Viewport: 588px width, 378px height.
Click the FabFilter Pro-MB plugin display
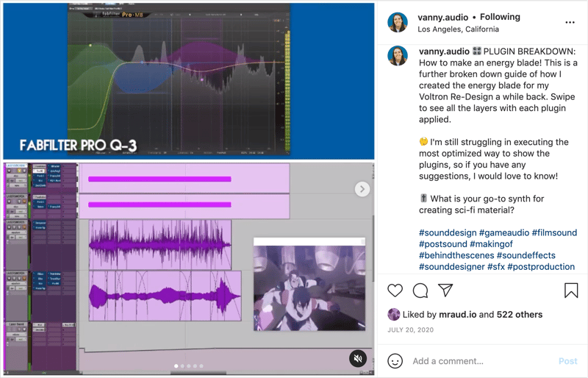click(179, 79)
